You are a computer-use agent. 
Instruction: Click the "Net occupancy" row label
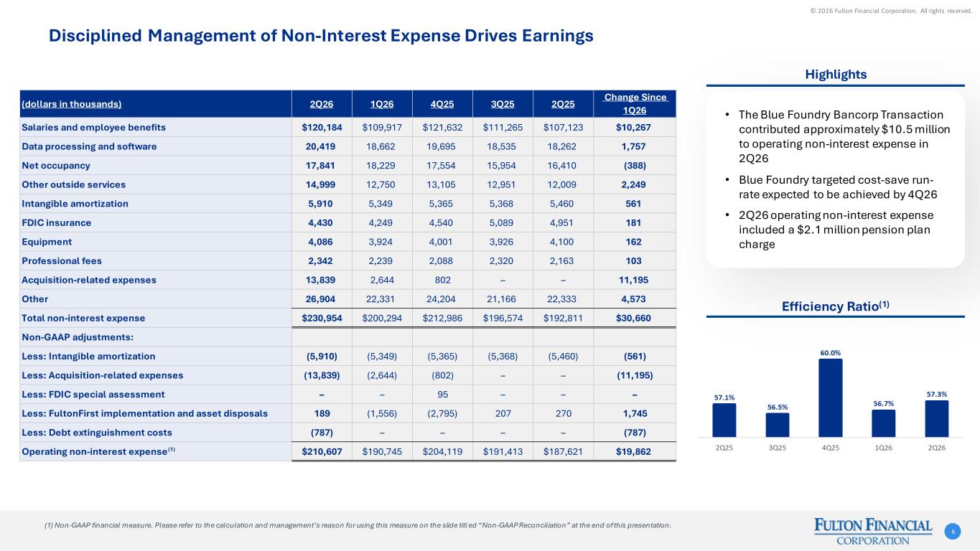pyautogui.click(x=56, y=166)
